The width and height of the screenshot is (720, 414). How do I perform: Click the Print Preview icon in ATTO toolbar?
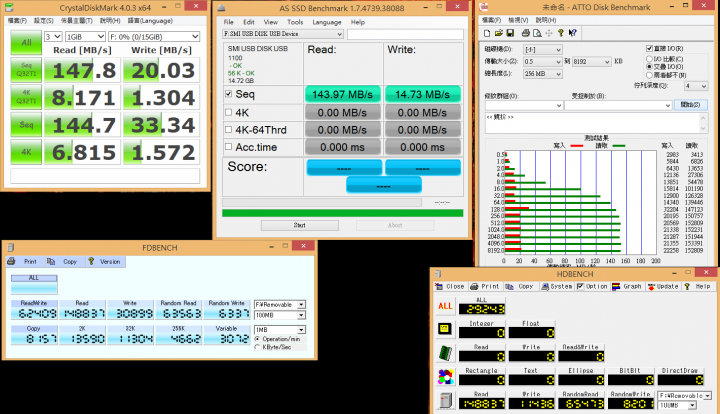[537, 33]
